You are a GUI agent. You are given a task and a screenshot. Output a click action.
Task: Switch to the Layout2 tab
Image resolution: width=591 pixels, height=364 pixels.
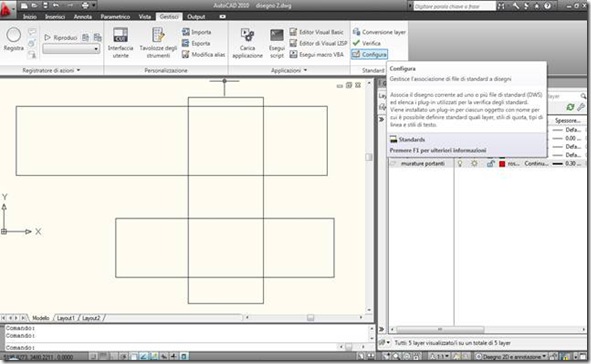[91, 318]
